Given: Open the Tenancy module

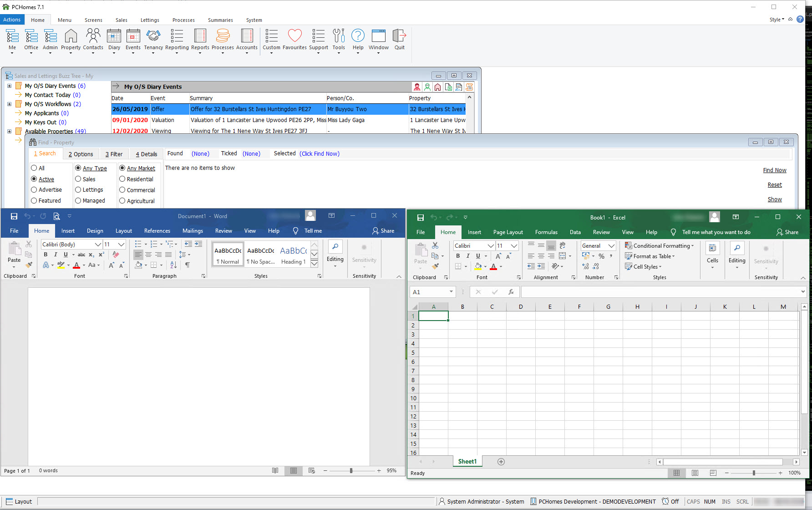Looking at the screenshot, I should click(x=153, y=41).
